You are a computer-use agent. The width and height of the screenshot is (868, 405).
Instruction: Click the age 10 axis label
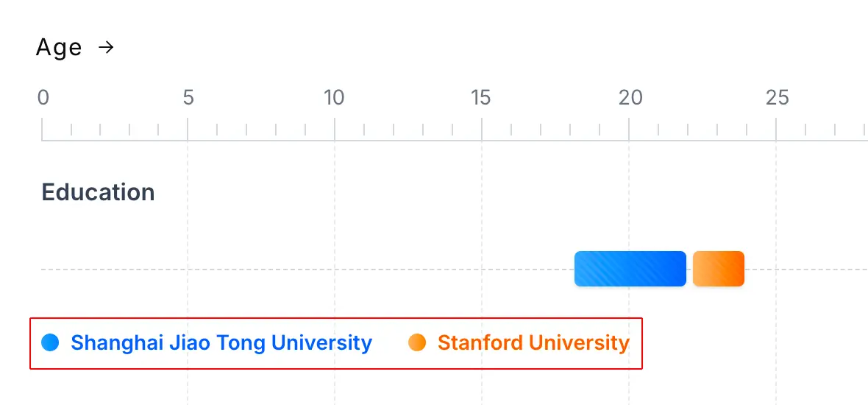[335, 97]
